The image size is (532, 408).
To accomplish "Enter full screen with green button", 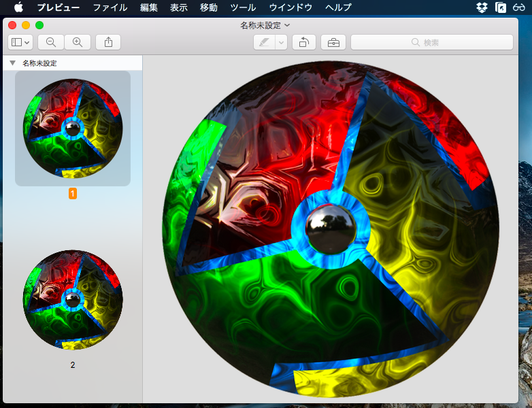I will coord(39,25).
